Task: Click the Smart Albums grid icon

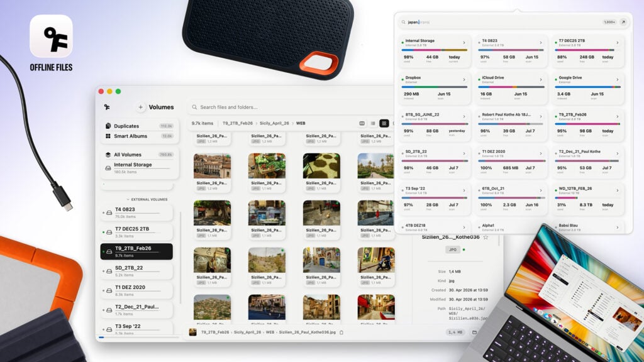Action: pyautogui.click(x=108, y=136)
